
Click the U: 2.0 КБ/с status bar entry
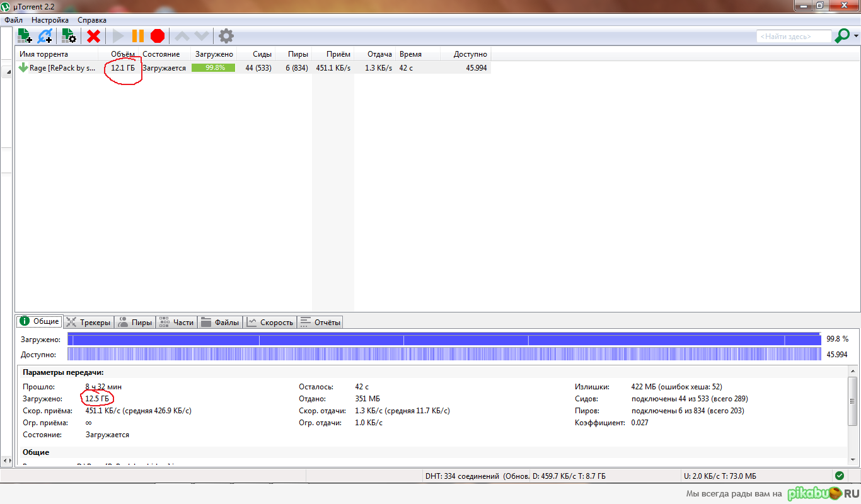(720, 476)
